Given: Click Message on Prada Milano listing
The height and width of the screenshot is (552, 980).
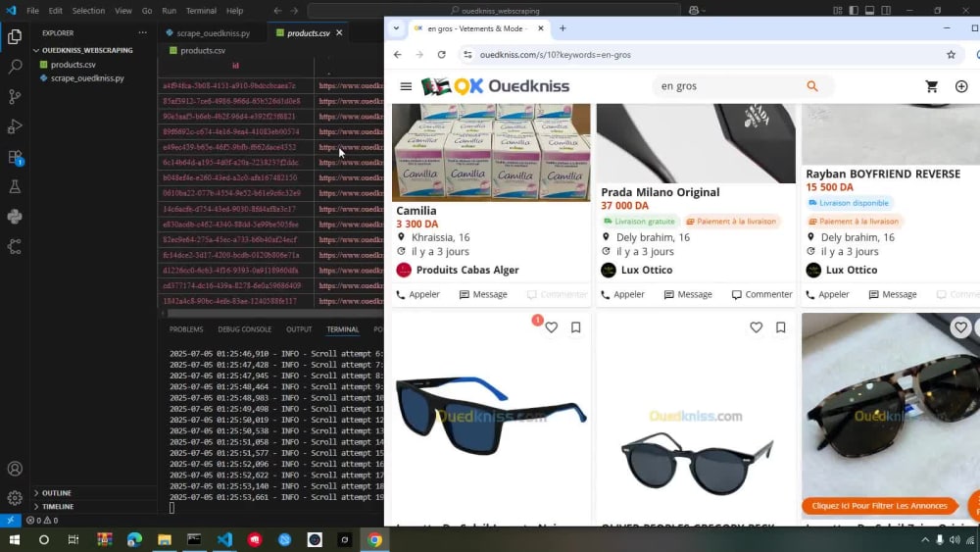Looking at the screenshot, I should point(688,294).
